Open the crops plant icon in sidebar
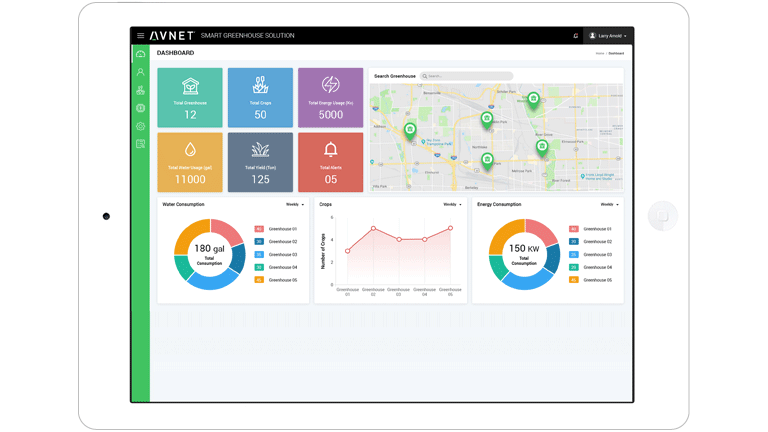 click(141, 90)
